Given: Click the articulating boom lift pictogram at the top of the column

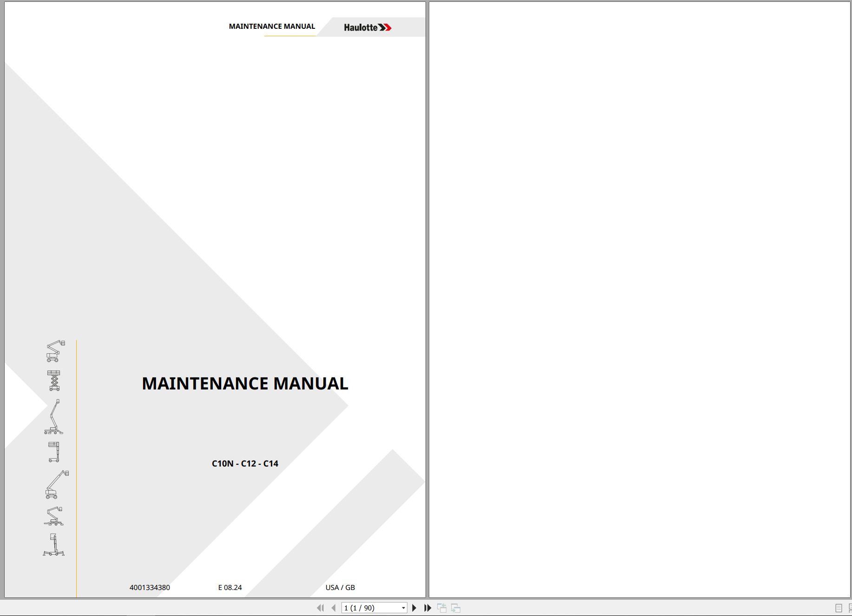Looking at the screenshot, I should tap(55, 351).
